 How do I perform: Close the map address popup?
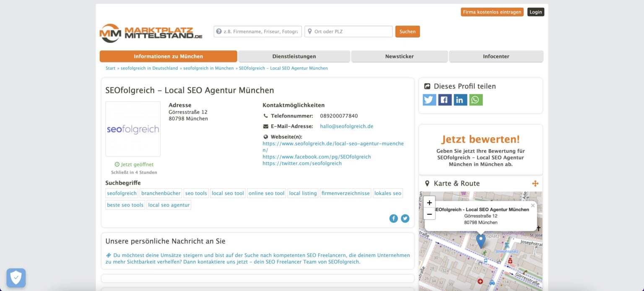pyautogui.click(x=533, y=205)
